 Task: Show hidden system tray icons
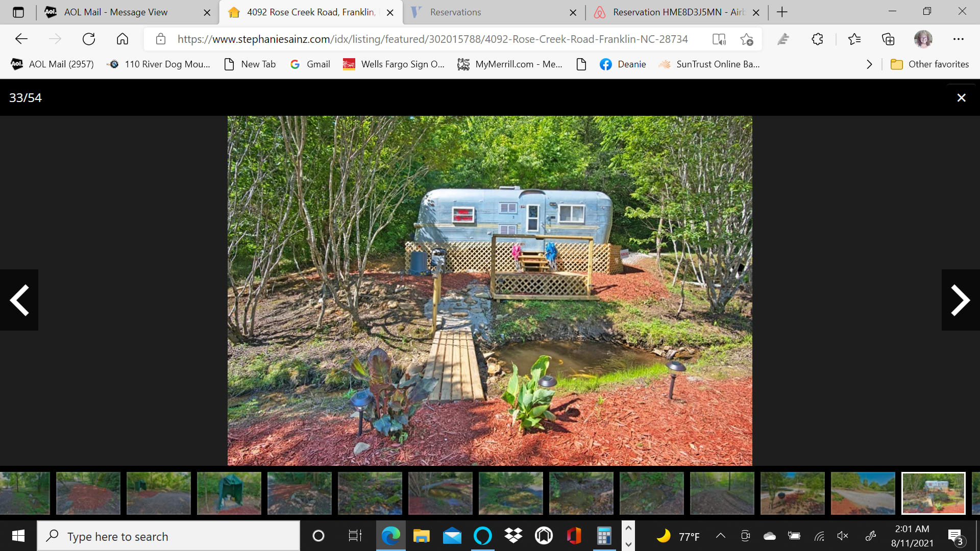pyautogui.click(x=720, y=536)
